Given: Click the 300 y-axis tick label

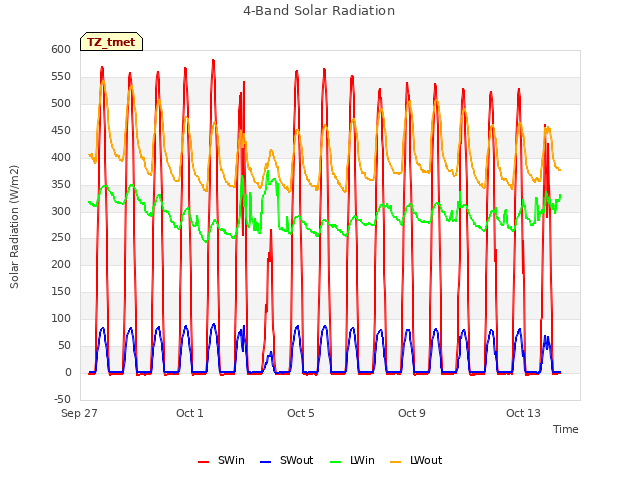Looking at the screenshot, I should click(x=61, y=211).
